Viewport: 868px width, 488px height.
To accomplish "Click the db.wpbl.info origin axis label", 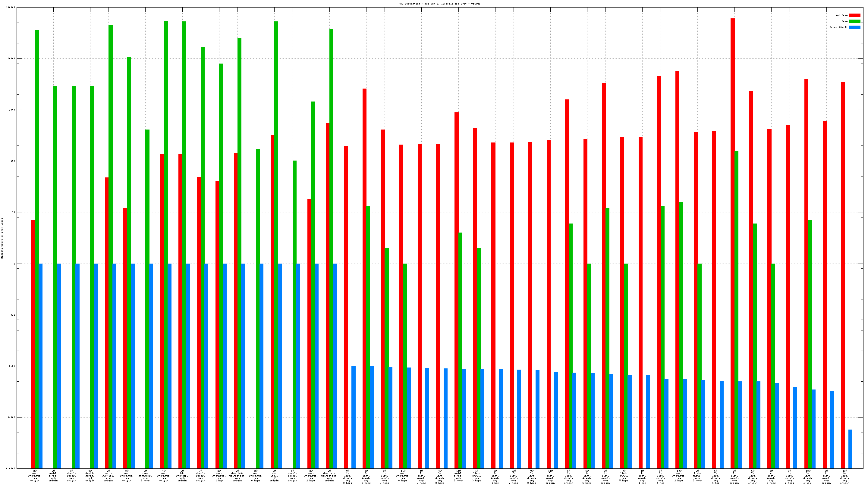I will pyautogui.click(x=274, y=476).
